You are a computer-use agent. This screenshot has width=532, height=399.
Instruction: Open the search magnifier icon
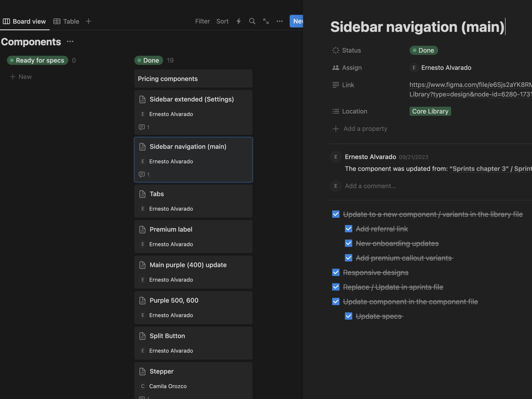[252, 21]
